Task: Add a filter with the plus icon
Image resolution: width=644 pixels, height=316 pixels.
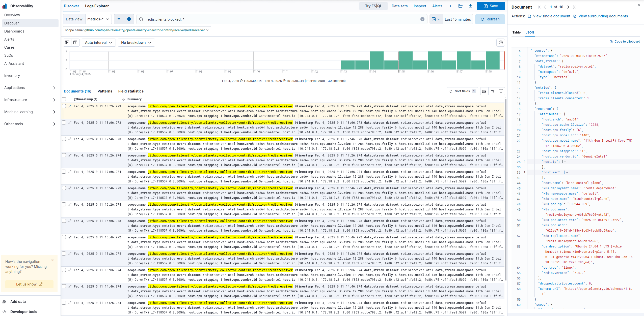Action: click(129, 19)
